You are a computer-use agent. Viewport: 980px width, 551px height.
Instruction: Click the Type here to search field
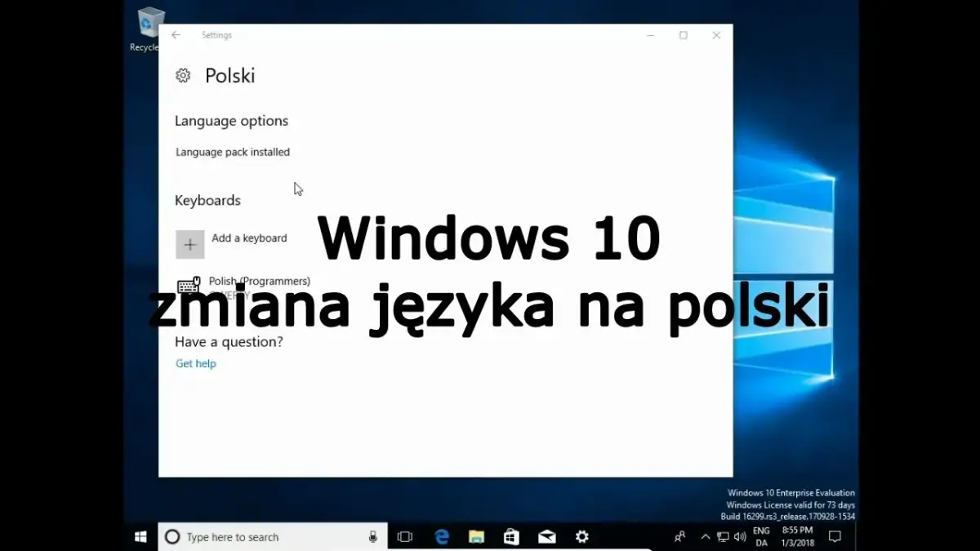coord(245,536)
